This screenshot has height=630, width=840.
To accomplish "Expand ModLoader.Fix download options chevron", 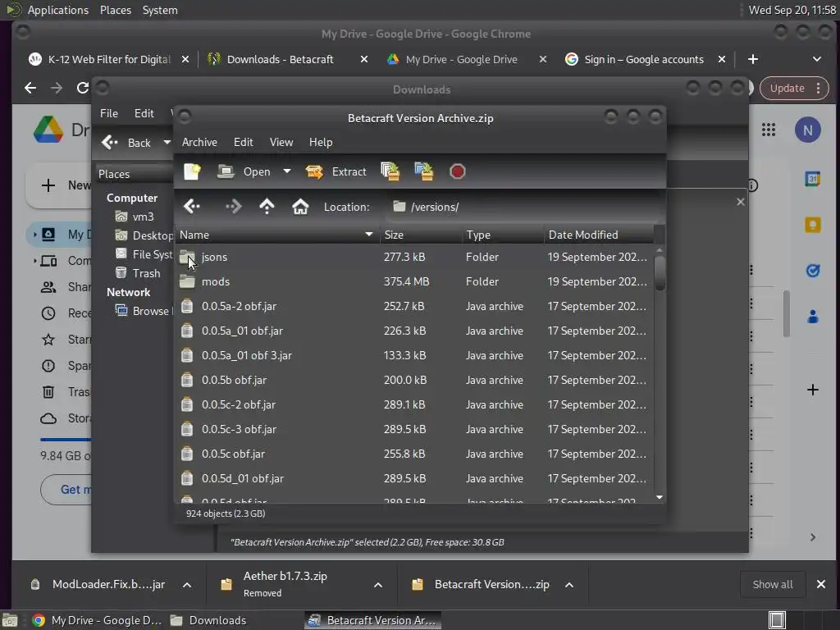I will pyautogui.click(x=187, y=584).
